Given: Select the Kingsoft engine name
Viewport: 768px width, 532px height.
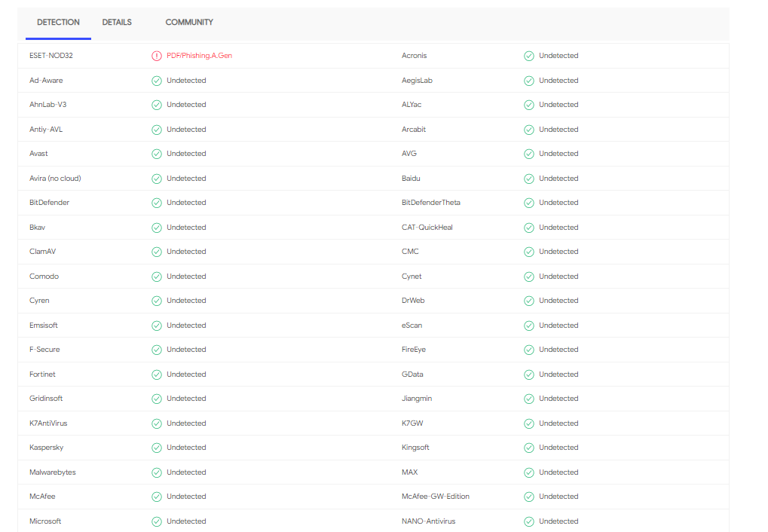Looking at the screenshot, I should pos(415,448).
